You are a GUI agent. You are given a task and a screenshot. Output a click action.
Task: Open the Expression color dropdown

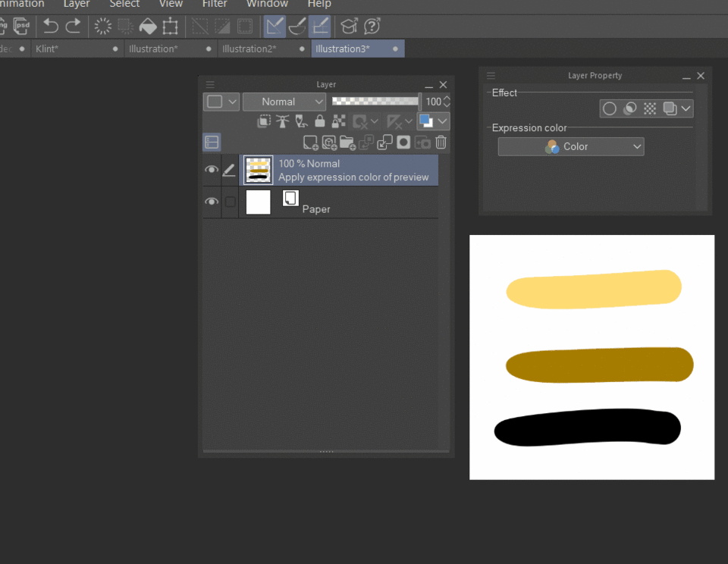click(570, 146)
